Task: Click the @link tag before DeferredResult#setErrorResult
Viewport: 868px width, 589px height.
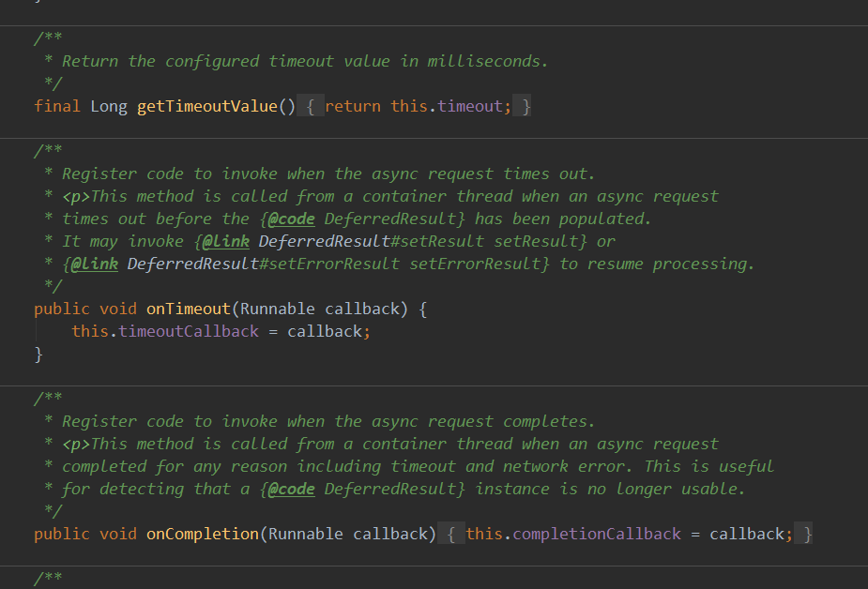Action: pos(95,264)
